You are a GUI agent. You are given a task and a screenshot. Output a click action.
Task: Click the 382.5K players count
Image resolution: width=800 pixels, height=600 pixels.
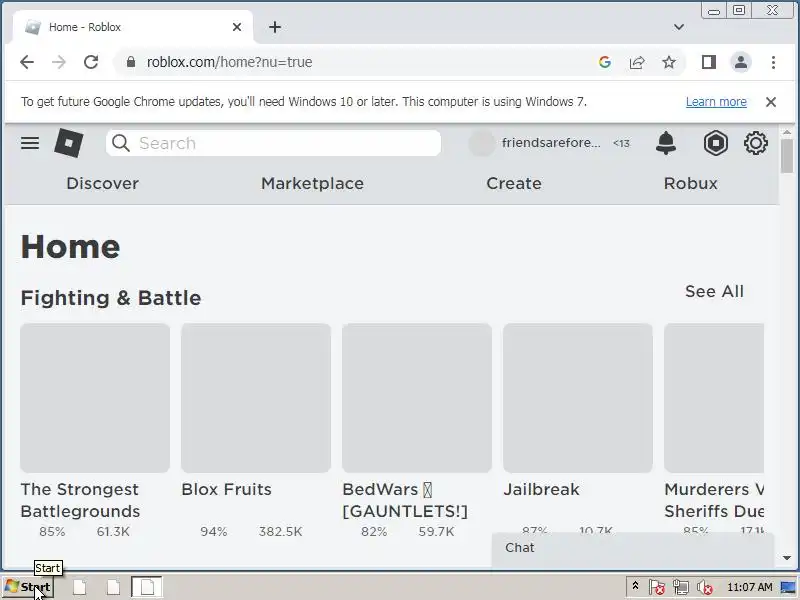(280, 532)
